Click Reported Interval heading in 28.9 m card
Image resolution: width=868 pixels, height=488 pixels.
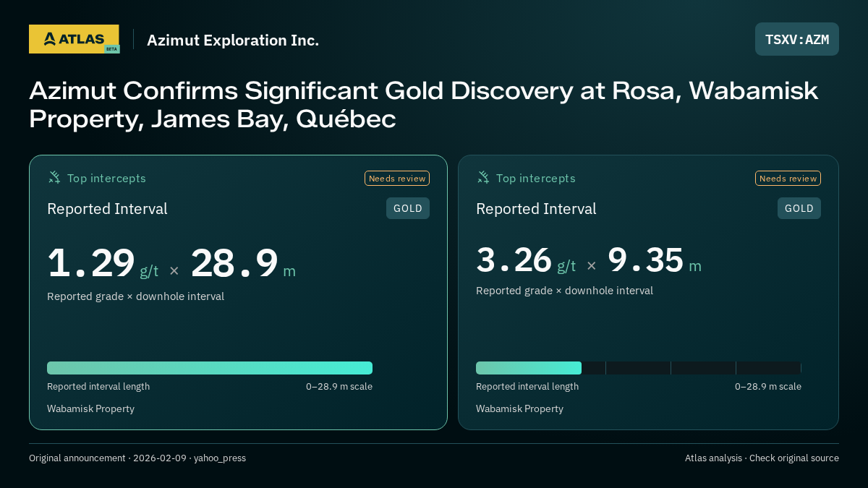tap(107, 209)
